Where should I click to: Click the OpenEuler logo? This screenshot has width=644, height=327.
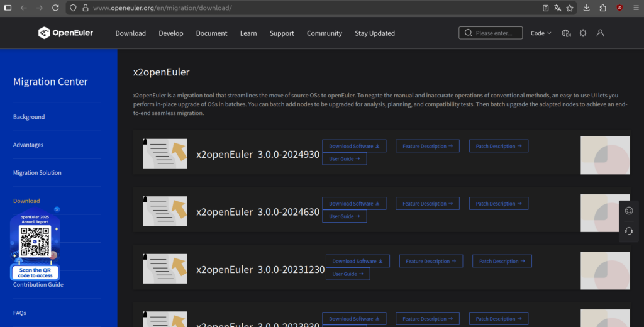coord(65,33)
